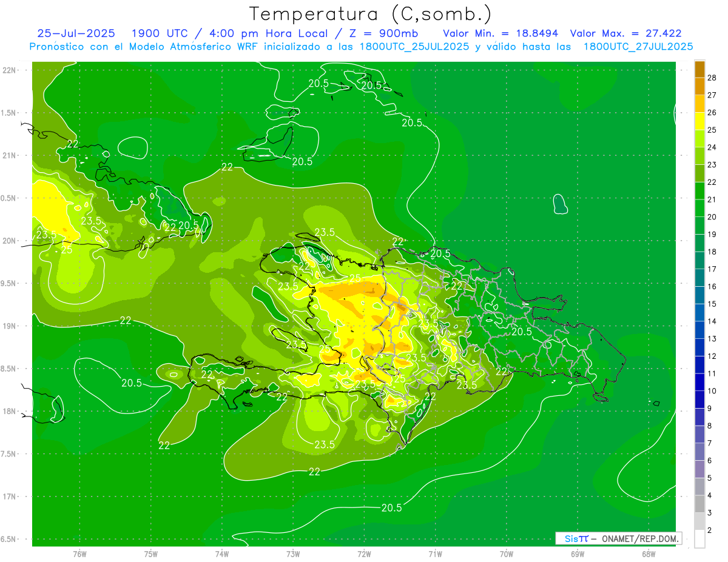Click the longitude axis label '71W'
The height and width of the screenshot is (562, 728).
[435, 554]
